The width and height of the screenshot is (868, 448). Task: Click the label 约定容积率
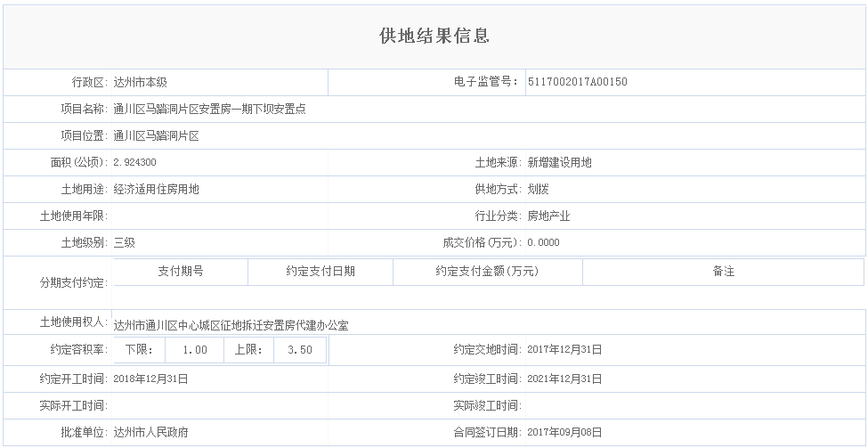tap(79, 349)
